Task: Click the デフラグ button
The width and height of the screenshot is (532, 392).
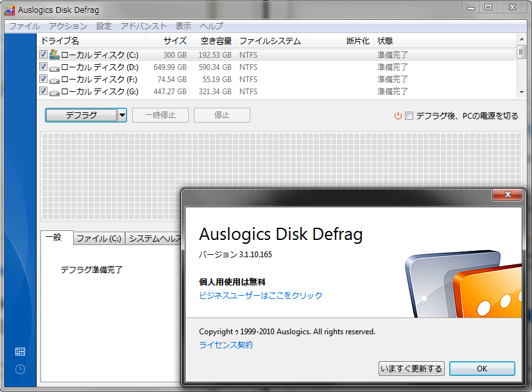Action: pyautogui.click(x=82, y=115)
